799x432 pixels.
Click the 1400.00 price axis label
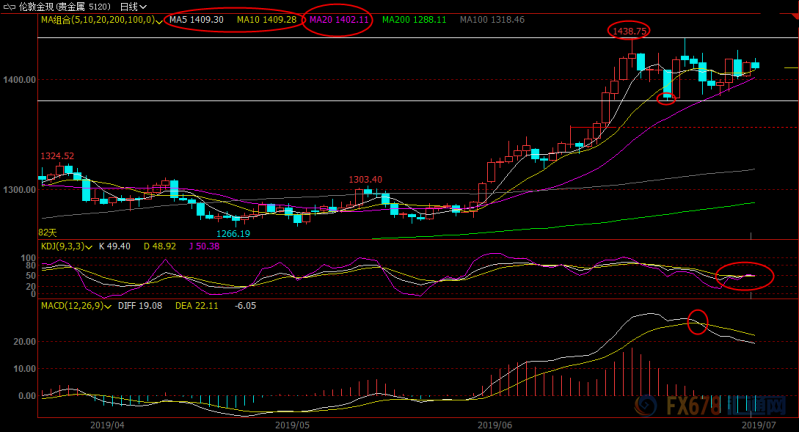[19, 79]
